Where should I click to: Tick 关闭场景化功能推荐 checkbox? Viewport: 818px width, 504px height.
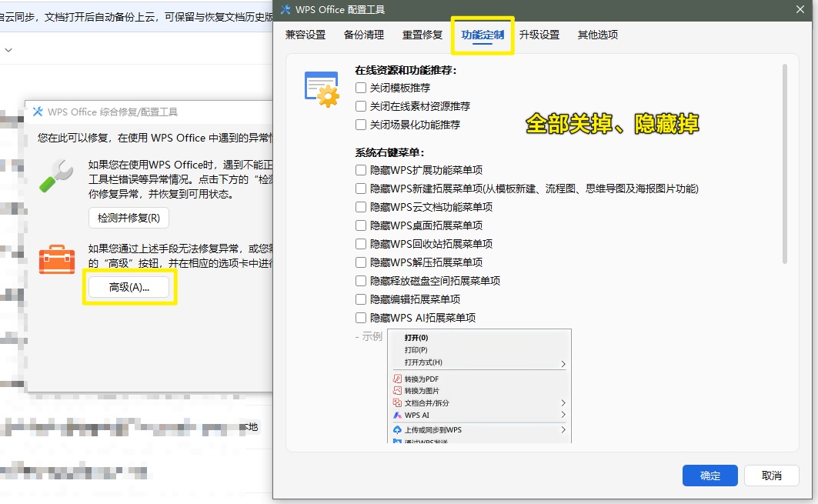(x=360, y=125)
